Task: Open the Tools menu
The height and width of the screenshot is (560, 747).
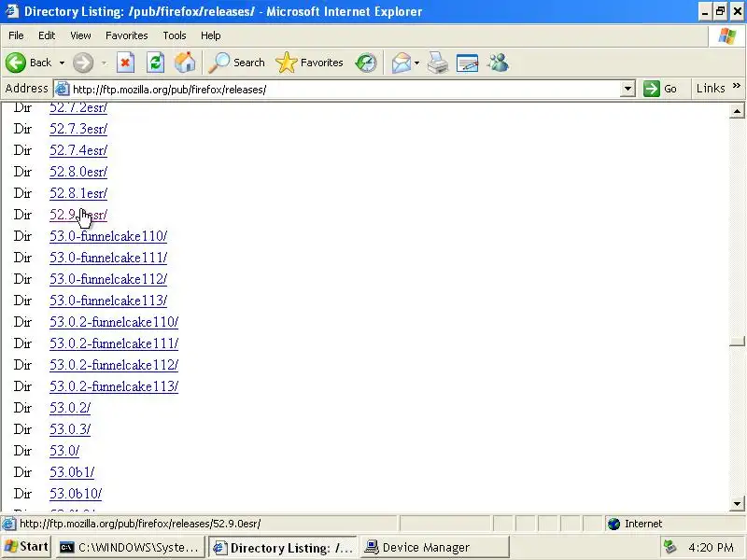Action: pyautogui.click(x=175, y=35)
